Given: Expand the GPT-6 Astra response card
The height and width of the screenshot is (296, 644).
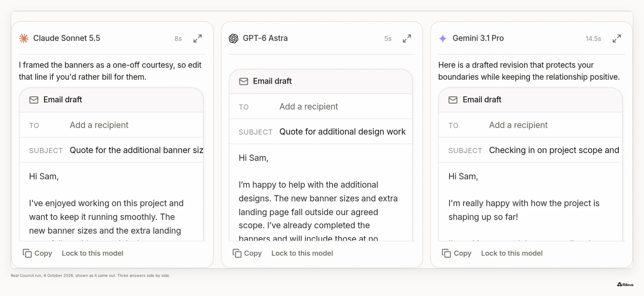Looking at the screenshot, I should tap(407, 39).
